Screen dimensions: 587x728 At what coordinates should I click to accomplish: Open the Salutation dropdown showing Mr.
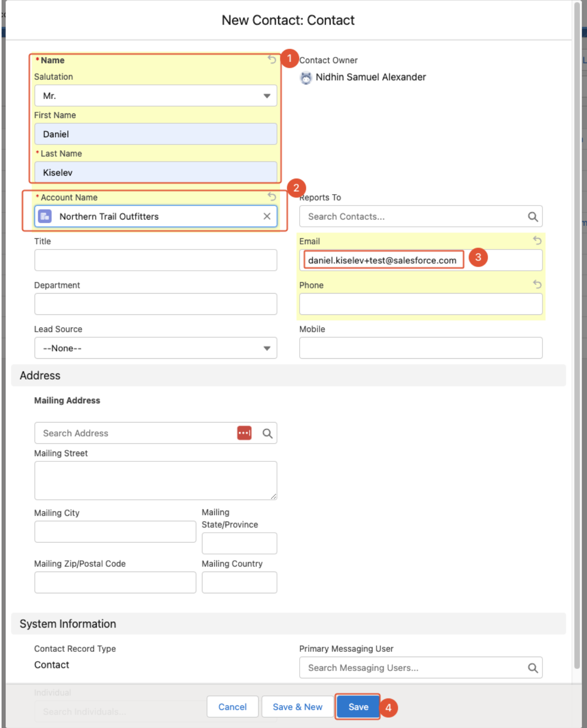pyautogui.click(x=155, y=96)
